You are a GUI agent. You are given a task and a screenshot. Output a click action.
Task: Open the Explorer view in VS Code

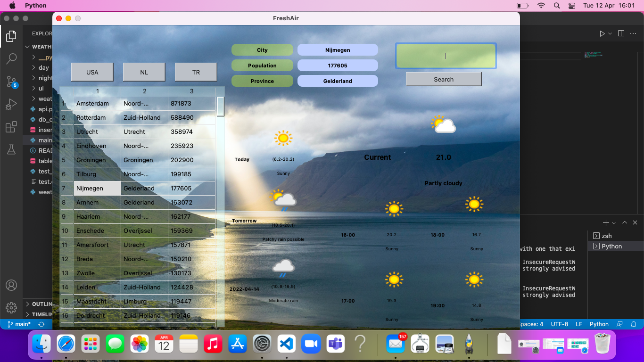tap(11, 36)
